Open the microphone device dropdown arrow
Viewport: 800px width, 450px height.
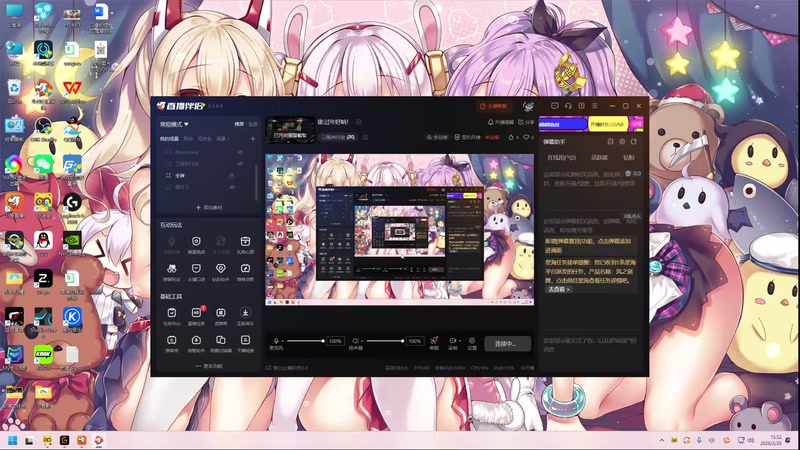(282, 341)
